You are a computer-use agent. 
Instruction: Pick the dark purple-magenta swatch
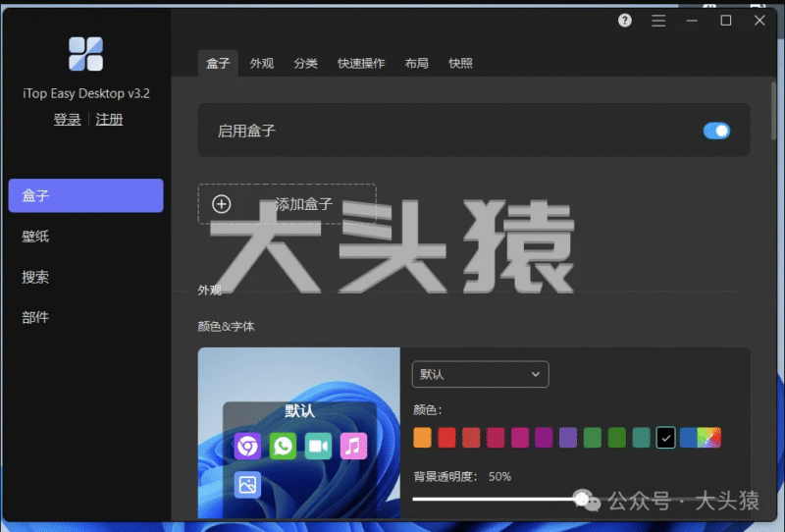544,438
